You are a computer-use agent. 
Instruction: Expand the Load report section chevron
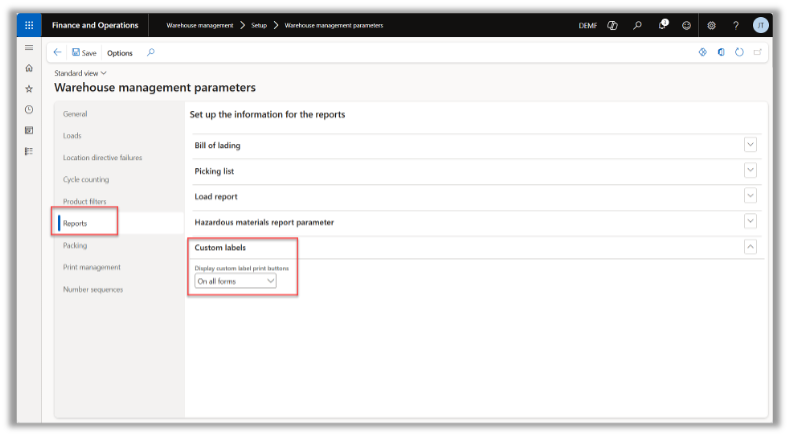(750, 196)
